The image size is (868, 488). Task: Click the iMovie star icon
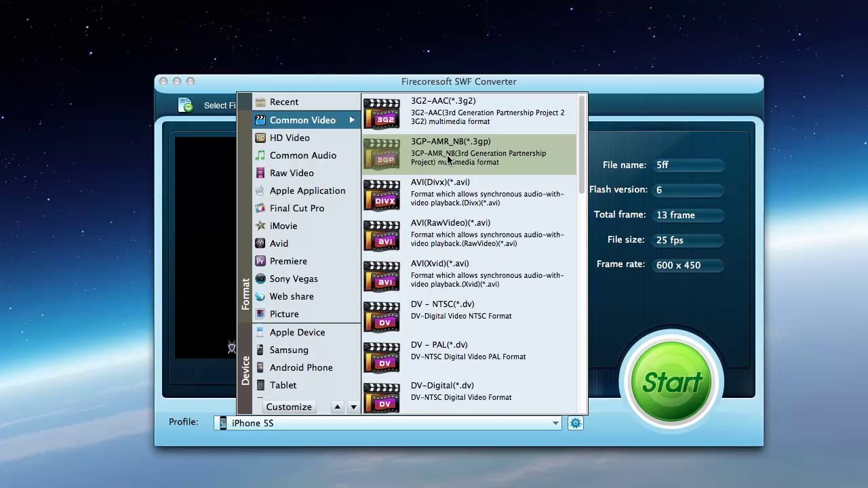[260, 226]
